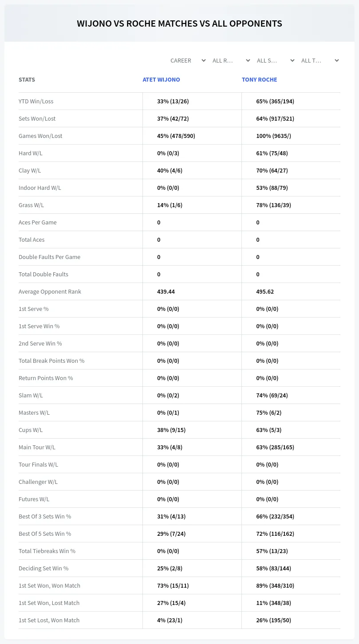This screenshot has height=644, width=359.
Task: Click the Deciding Set Win % label
Action: 43,568
